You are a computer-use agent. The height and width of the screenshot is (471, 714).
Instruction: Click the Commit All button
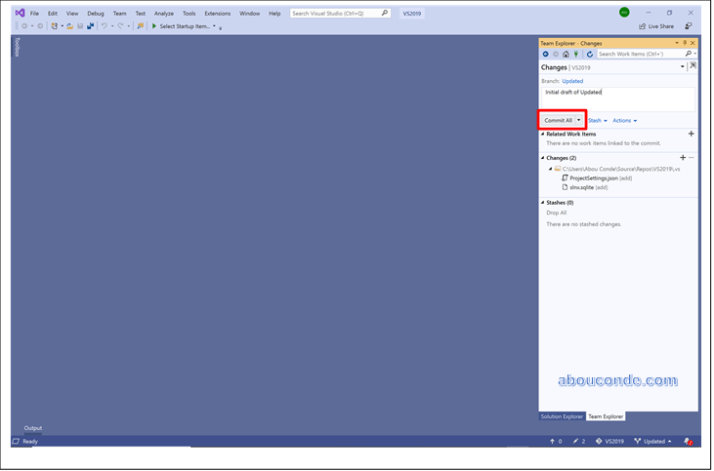click(x=558, y=120)
